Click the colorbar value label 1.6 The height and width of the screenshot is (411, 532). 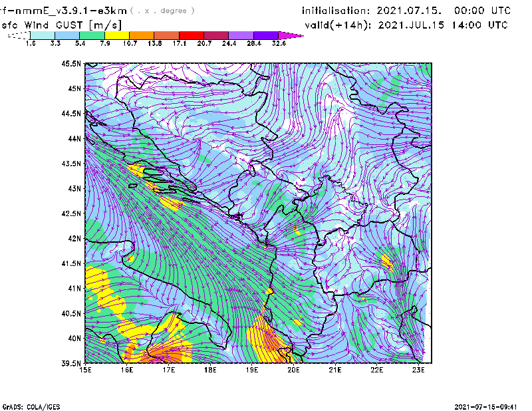coord(31,43)
